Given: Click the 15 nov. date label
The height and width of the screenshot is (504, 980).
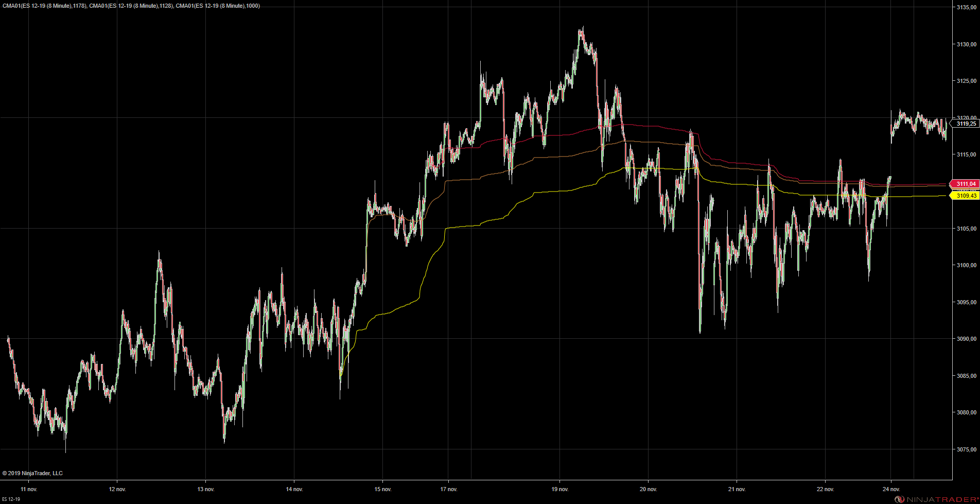Looking at the screenshot, I should (x=383, y=489).
